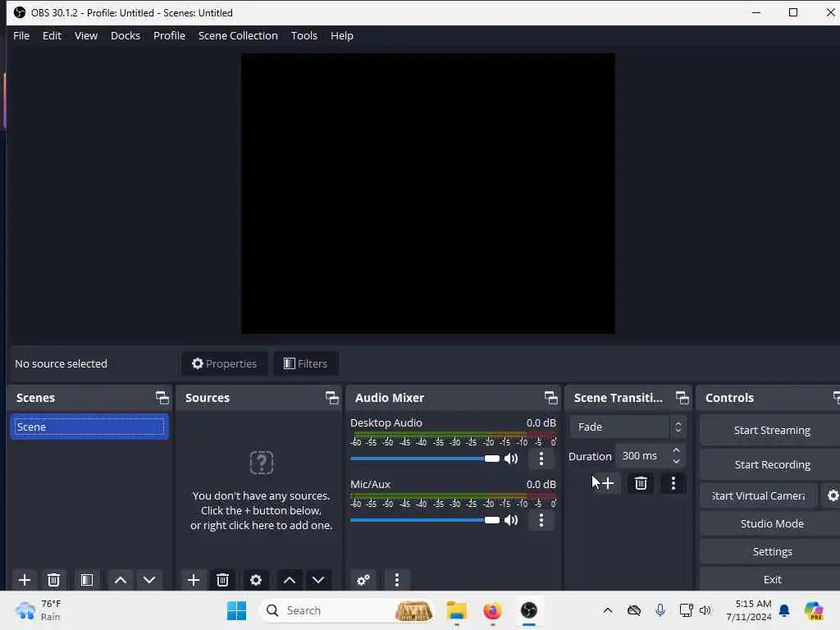Open scene filters icon in Scenes panel
Image resolution: width=840 pixels, height=630 pixels.
click(87, 580)
